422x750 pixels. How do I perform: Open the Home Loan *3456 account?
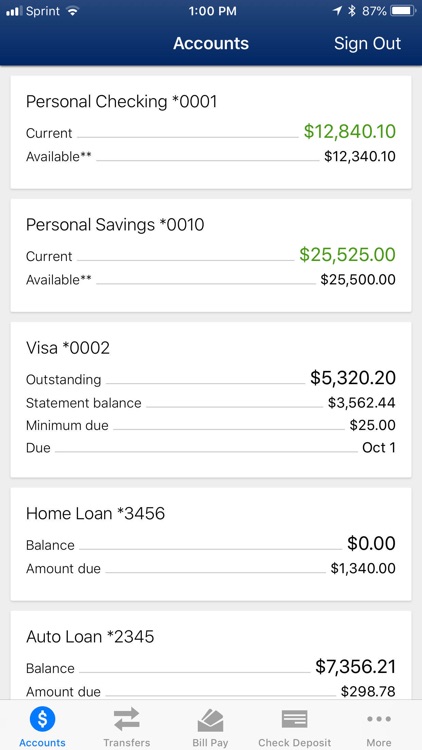coord(211,544)
